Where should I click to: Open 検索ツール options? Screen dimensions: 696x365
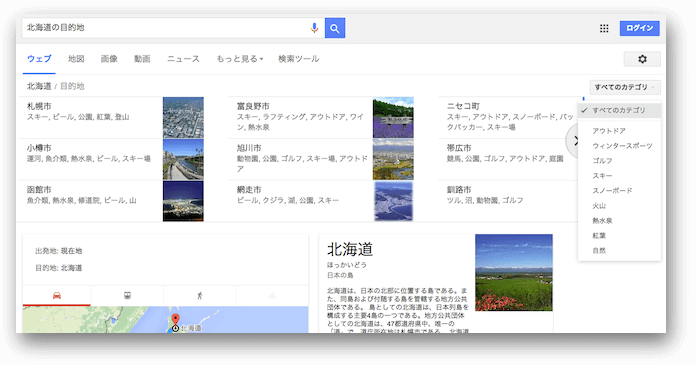[x=298, y=59]
